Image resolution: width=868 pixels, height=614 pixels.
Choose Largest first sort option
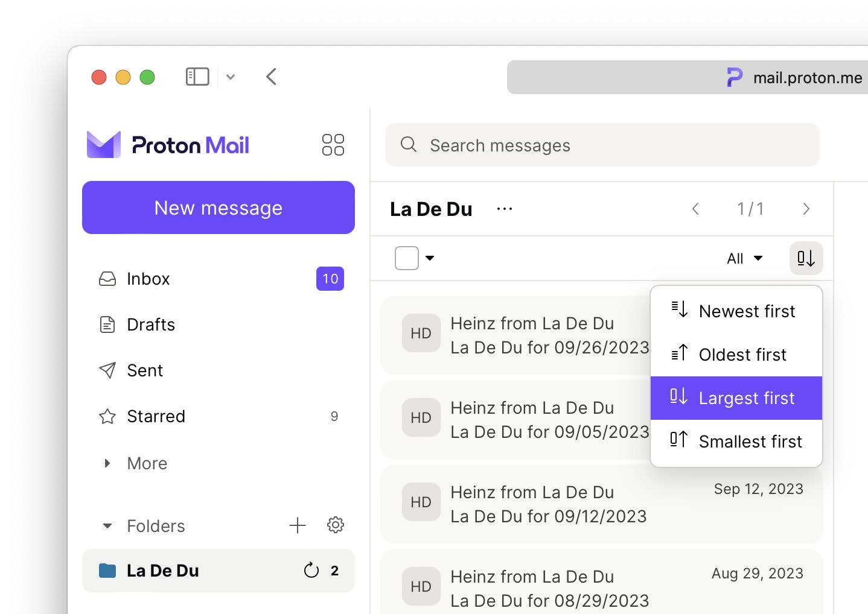[736, 398]
